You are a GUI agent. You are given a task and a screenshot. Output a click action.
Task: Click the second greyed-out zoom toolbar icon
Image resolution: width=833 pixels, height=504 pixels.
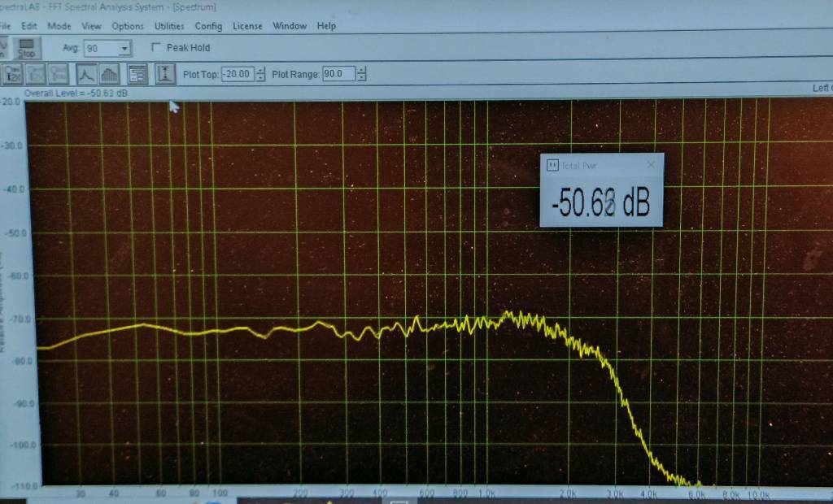point(36,74)
